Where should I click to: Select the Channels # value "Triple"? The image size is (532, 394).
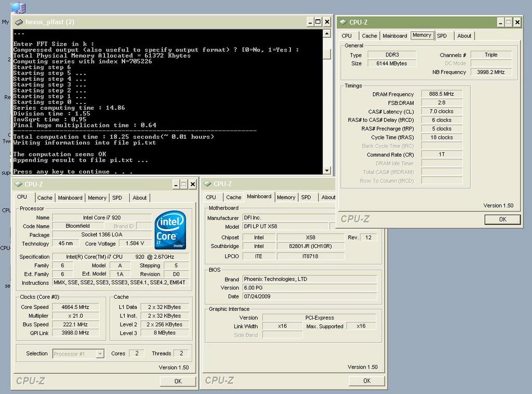(x=491, y=55)
